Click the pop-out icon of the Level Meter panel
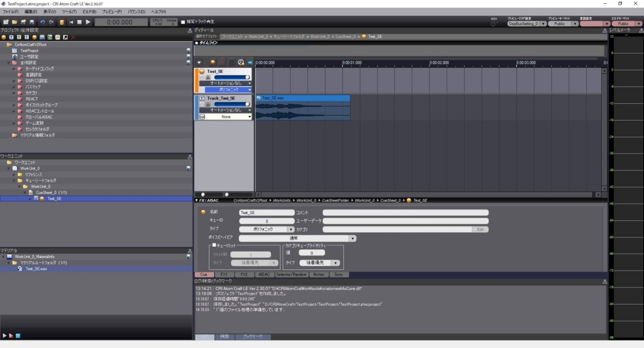The width and height of the screenshot is (644, 348). point(641,30)
